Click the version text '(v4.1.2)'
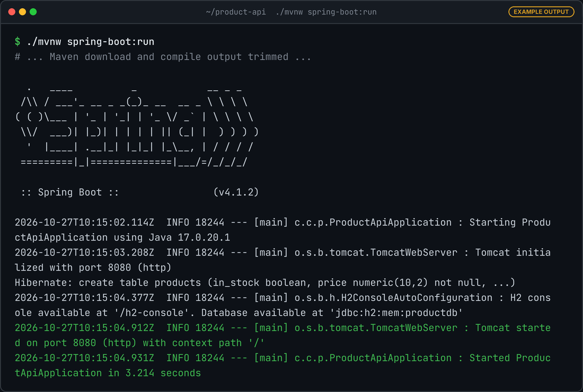 point(236,192)
